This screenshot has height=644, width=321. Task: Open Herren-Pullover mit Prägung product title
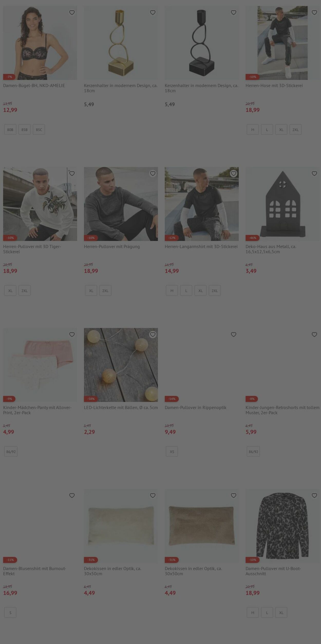pos(112,246)
